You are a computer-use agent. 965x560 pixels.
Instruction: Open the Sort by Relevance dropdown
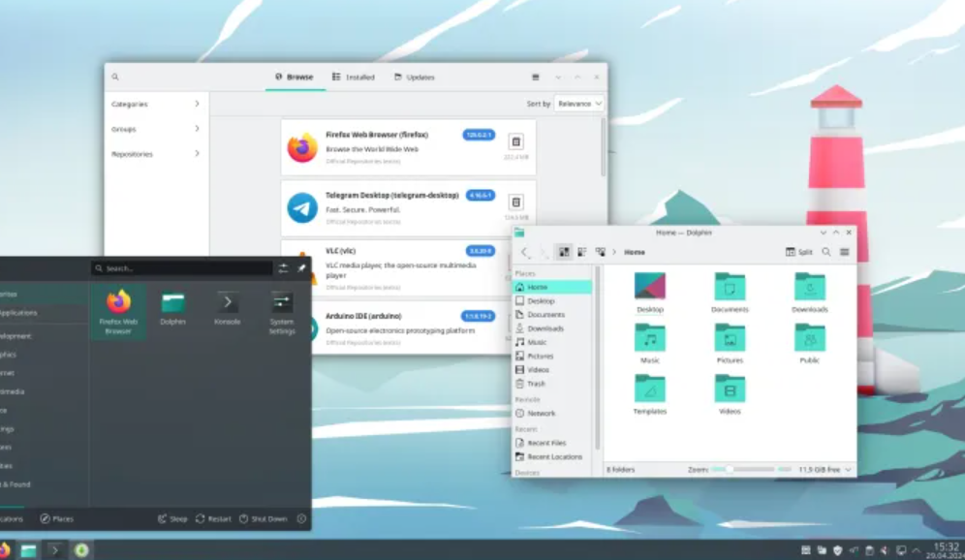(579, 104)
